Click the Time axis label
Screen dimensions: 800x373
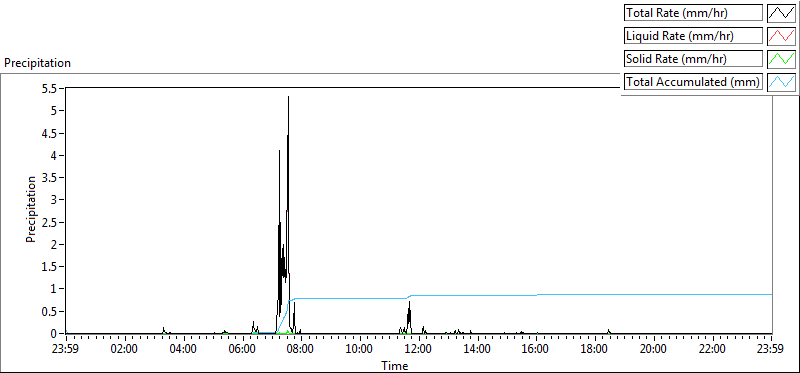pyautogui.click(x=395, y=366)
